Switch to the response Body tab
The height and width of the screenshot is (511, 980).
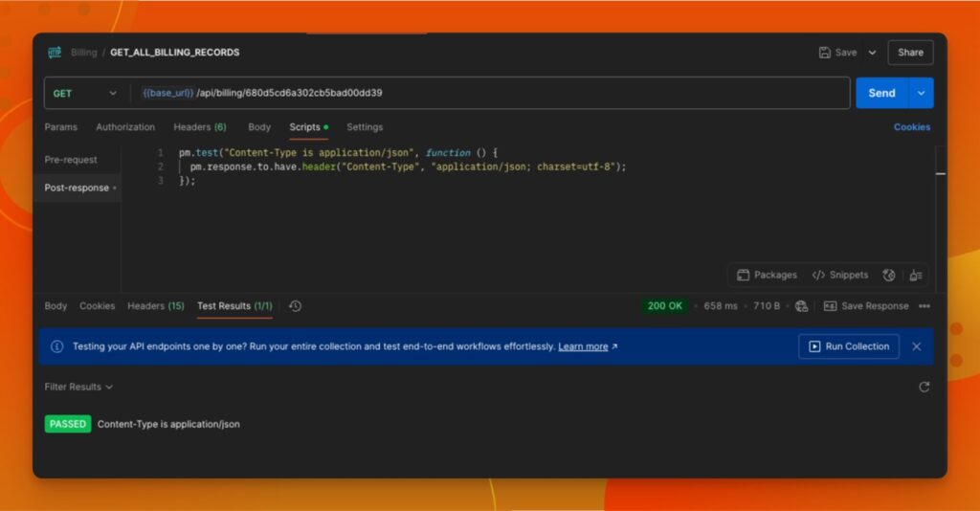pyautogui.click(x=56, y=306)
